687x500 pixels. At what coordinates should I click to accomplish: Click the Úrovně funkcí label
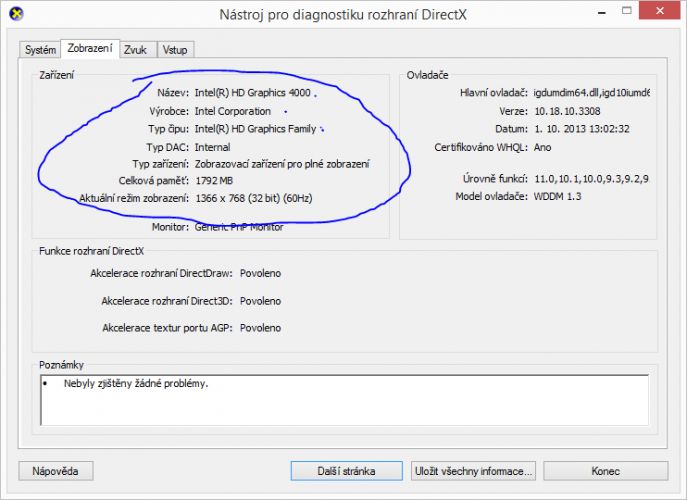495,179
